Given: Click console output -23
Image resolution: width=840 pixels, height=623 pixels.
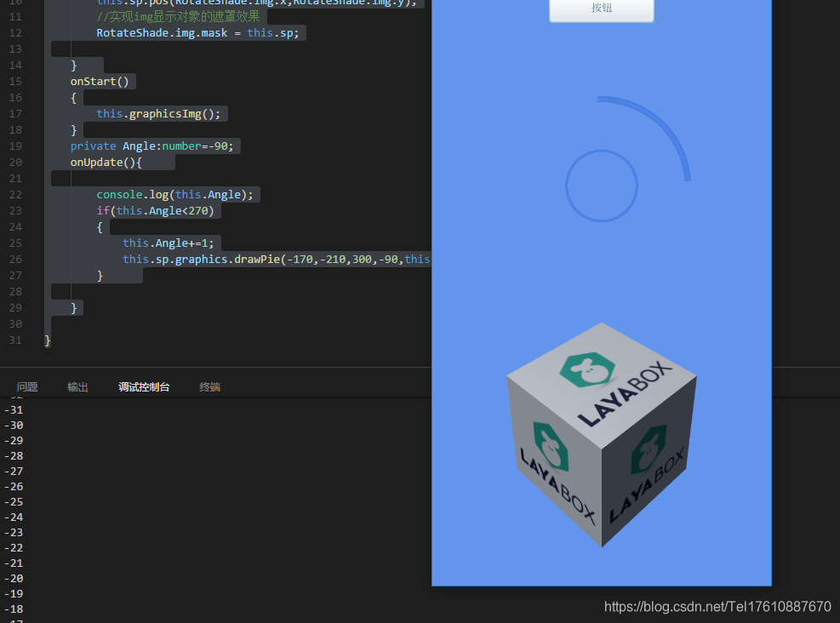Looking at the screenshot, I should [x=14, y=533].
